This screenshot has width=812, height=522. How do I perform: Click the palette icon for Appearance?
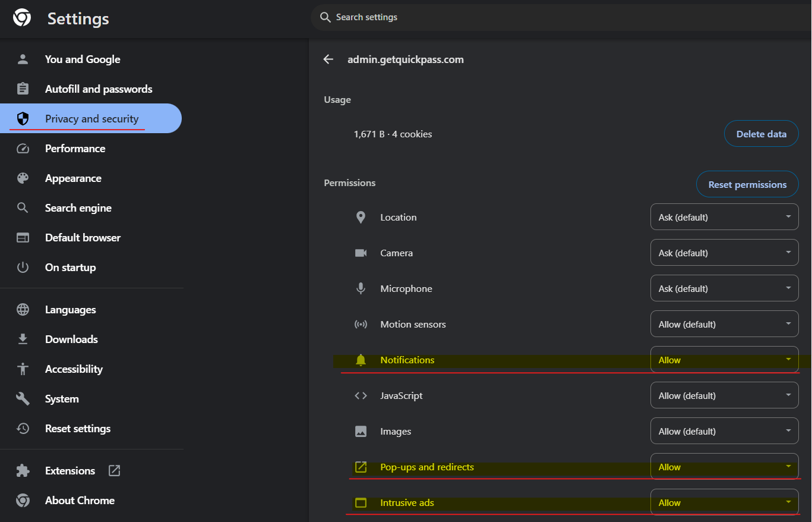[23, 178]
